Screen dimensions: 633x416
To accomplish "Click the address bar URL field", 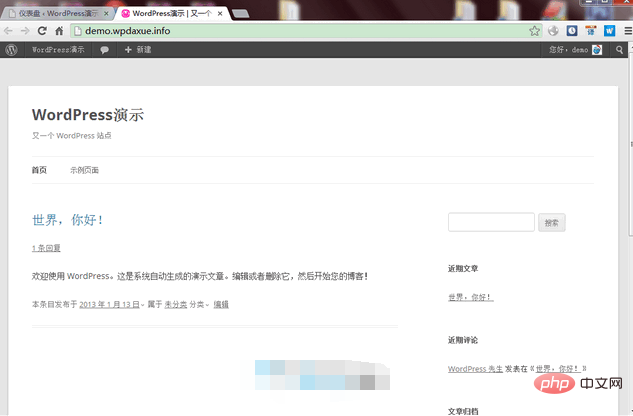I will tap(307, 31).
